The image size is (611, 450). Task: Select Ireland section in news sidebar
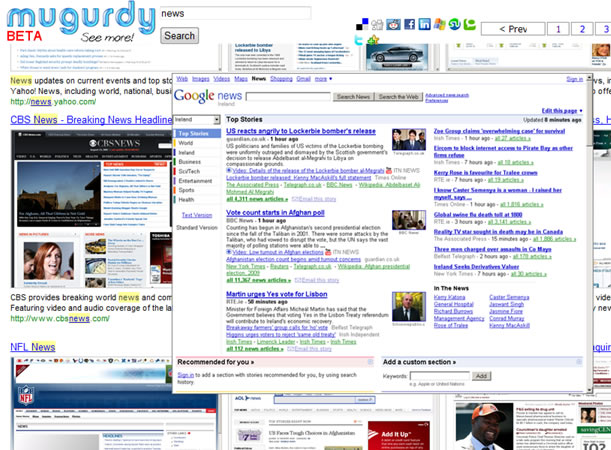pyautogui.click(x=186, y=152)
